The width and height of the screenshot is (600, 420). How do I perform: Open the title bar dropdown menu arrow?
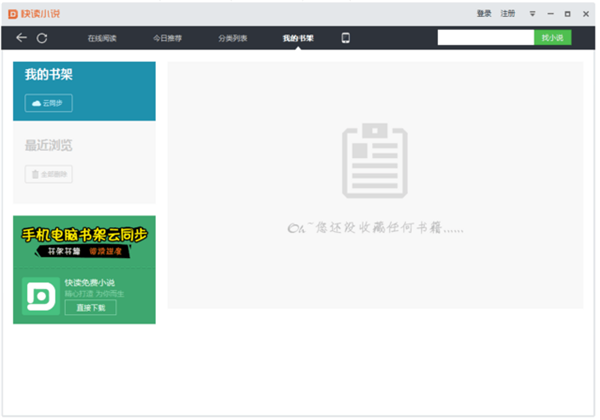pos(532,14)
